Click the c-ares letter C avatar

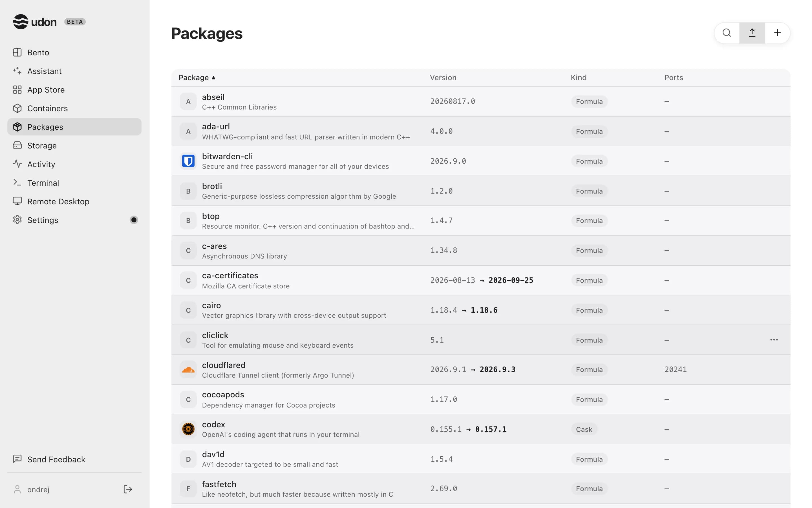point(188,250)
